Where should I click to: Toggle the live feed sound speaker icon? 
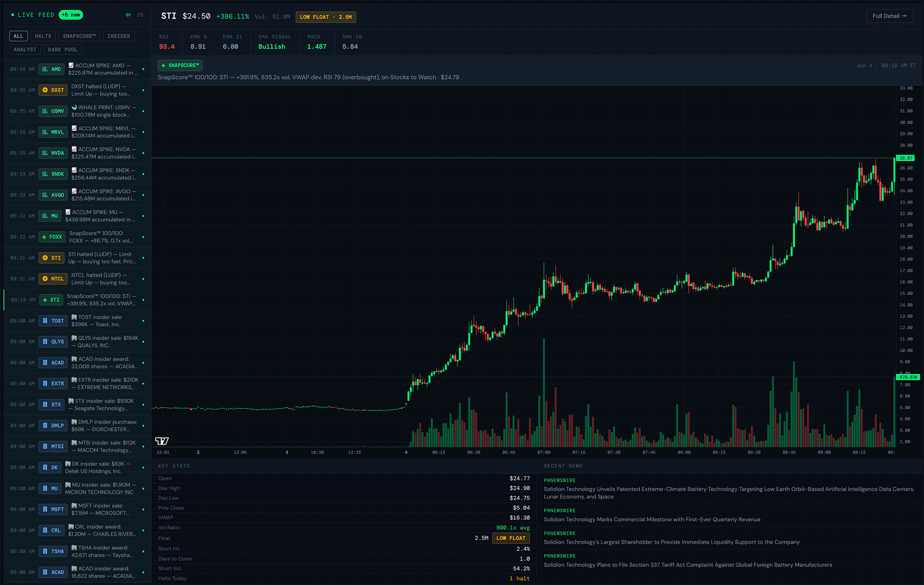pos(128,15)
